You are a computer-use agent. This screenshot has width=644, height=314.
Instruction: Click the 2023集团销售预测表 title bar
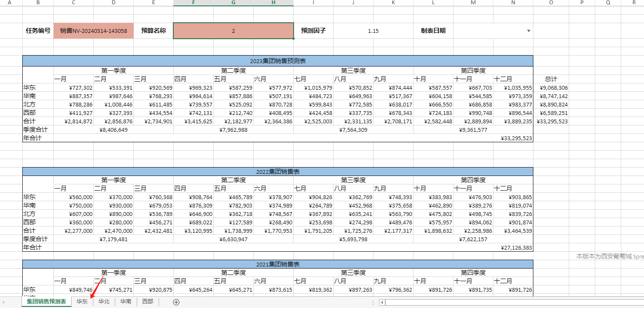tap(278, 61)
